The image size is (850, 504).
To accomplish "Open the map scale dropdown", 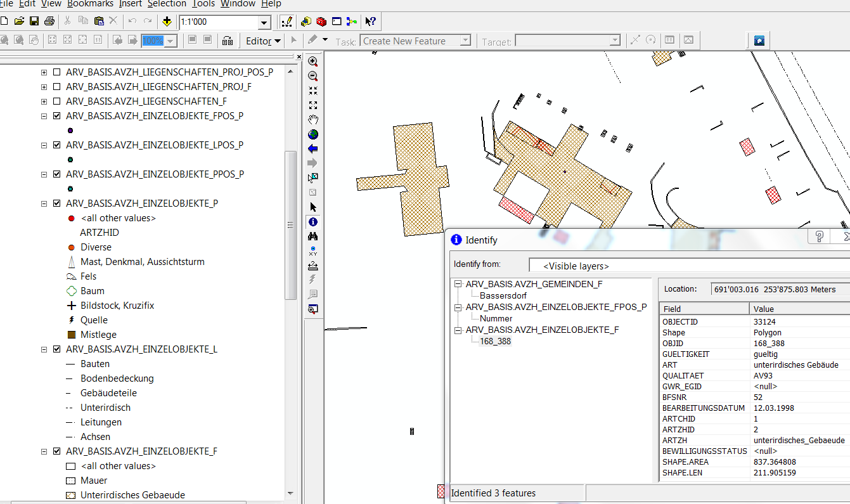I will [x=264, y=23].
